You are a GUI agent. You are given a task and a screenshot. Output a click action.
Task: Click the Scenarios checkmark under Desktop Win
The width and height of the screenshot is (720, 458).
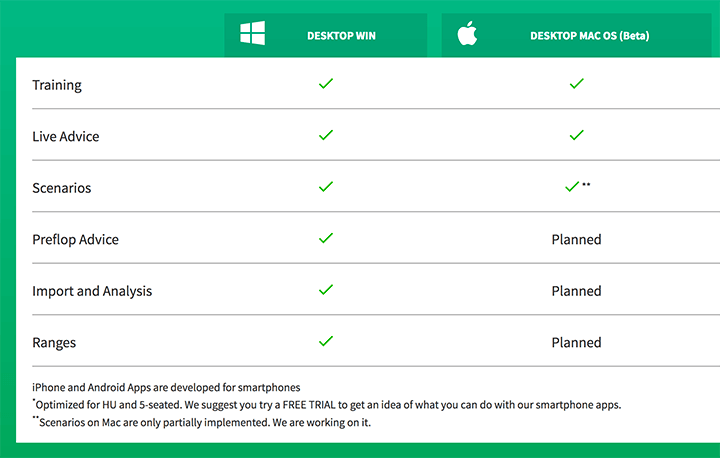(x=326, y=187)
